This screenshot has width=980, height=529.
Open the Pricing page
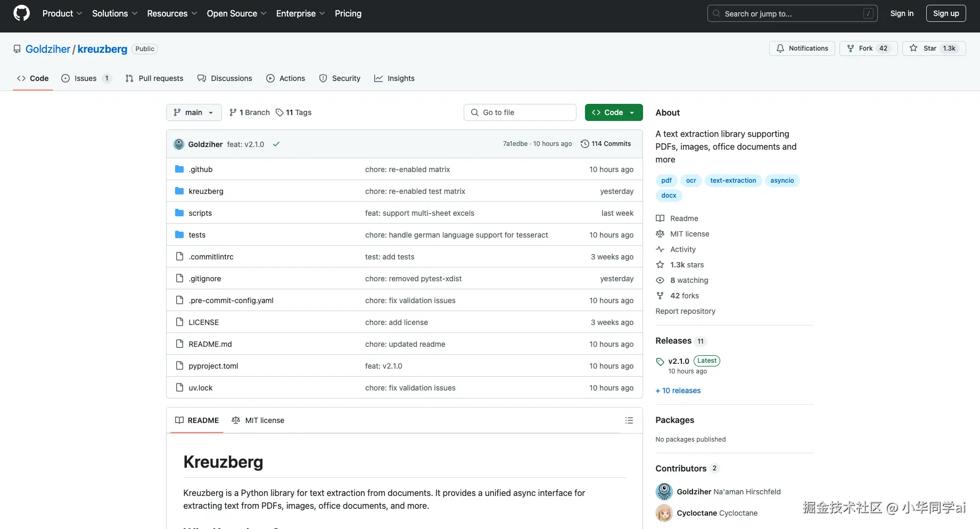click(348, 13)
